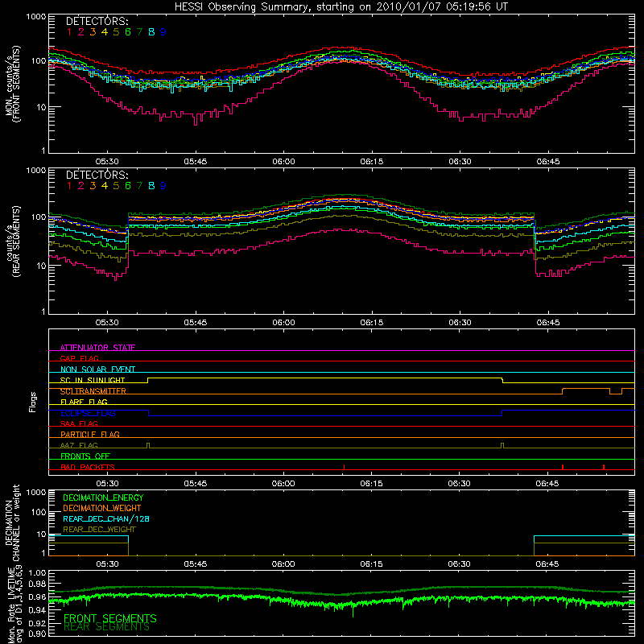The height and width of the screenshot is (644, 644).
Task: Click the 0.98 livetime axis value
Action: tap(37, 584)
